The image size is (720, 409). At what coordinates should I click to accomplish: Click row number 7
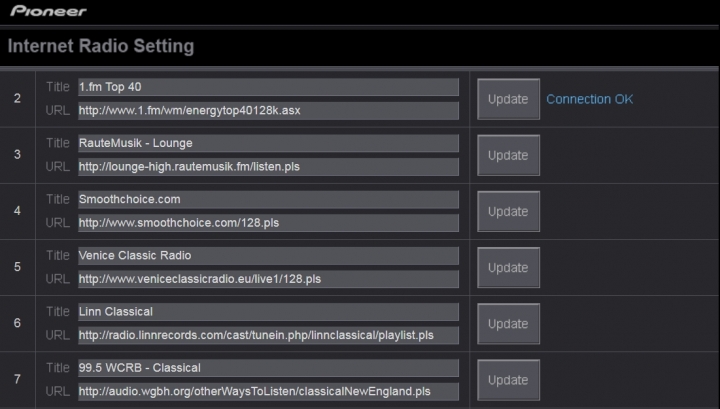click(17, 379)
